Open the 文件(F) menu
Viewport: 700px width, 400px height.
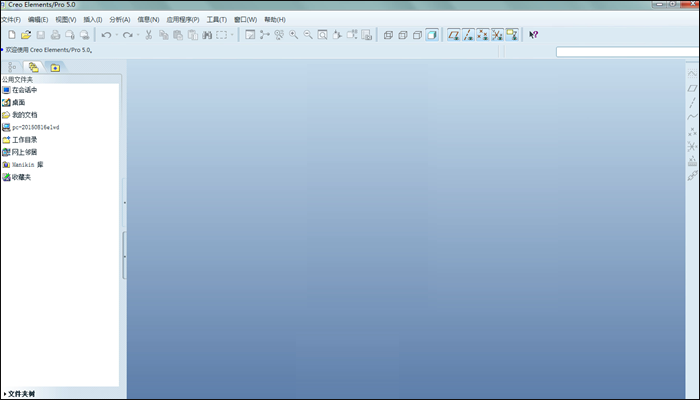11,20
